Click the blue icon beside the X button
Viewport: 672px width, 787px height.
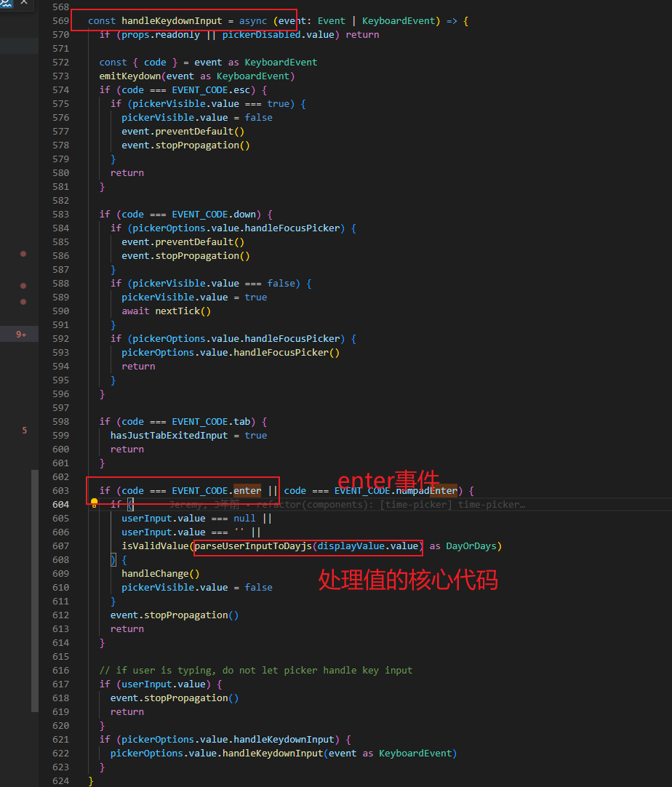6,3
